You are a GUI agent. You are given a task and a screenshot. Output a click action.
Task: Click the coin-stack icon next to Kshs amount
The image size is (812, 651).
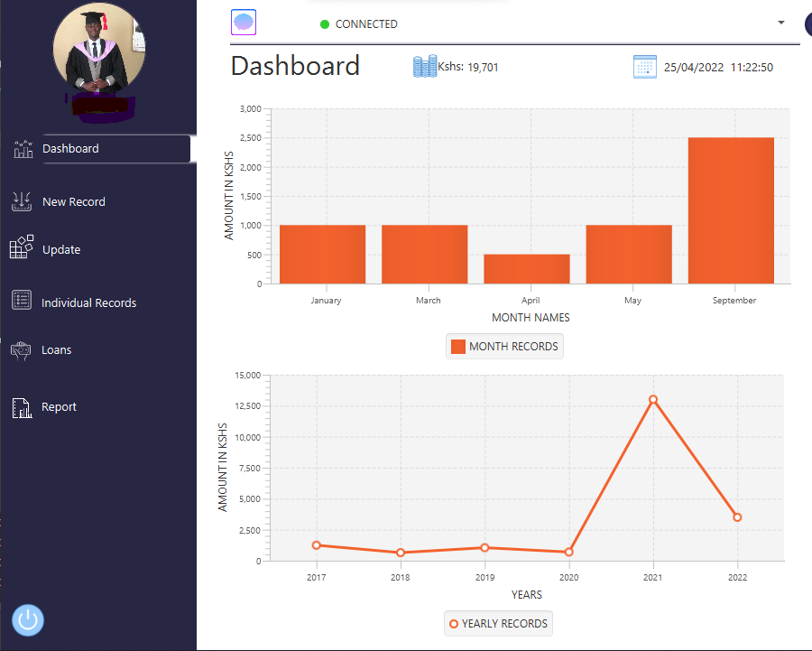(424, 65)
